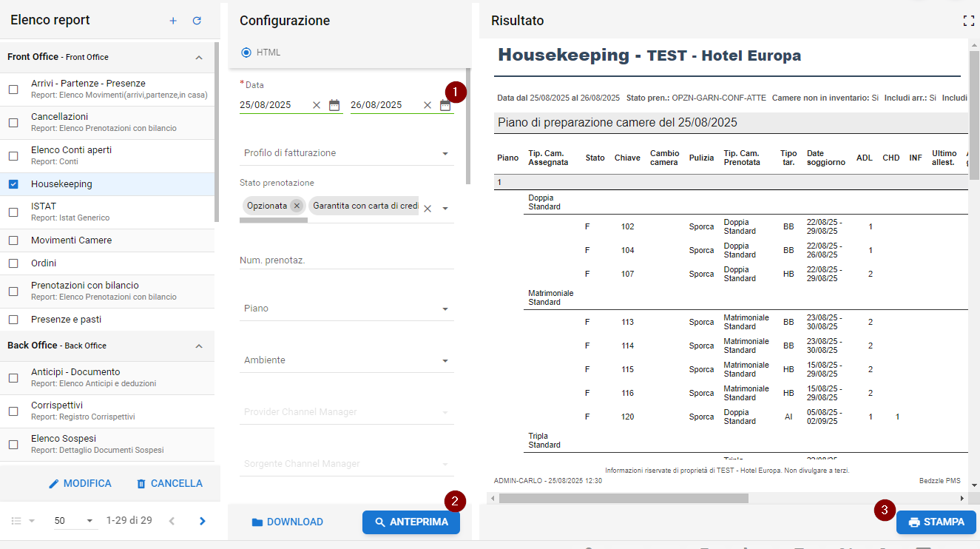Select the Presenze e pasti report
The width and height of the screenshot is (980, 549).
(x=66, y=320)
